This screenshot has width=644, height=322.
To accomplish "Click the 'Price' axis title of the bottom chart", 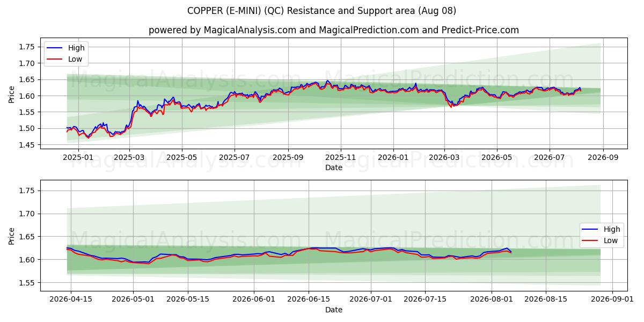I will point(12,235).
